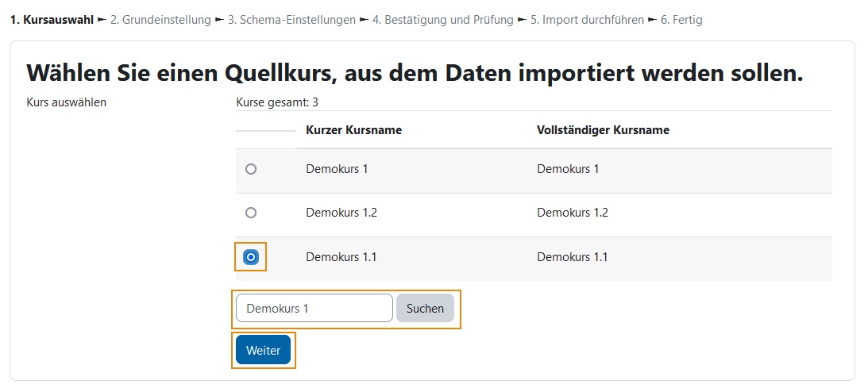Click short name Demokurs 1 in first row

coord(337,169)
